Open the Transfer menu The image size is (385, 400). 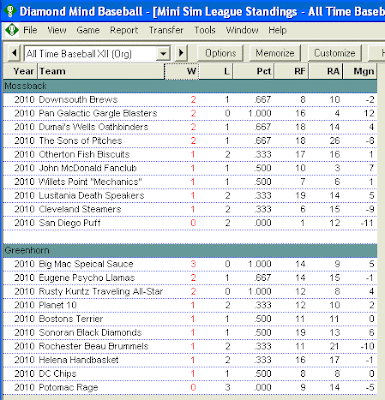point(166,30)
